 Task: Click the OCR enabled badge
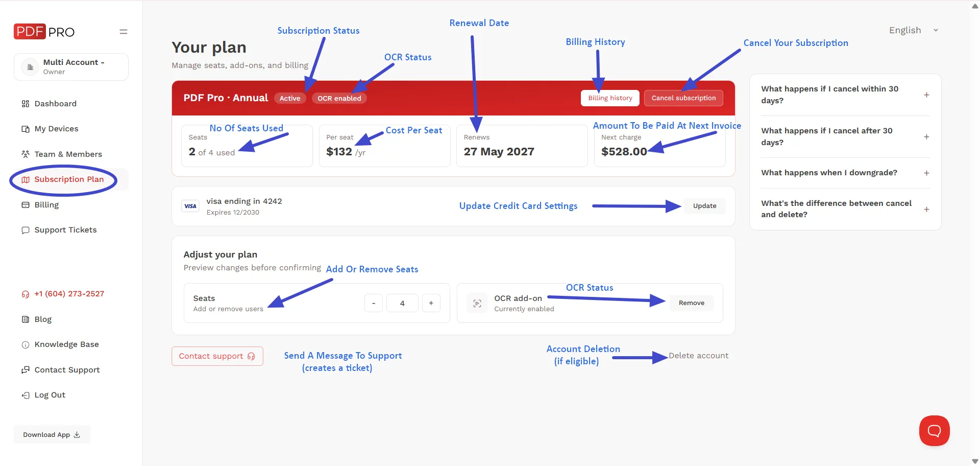pos(339,98)
